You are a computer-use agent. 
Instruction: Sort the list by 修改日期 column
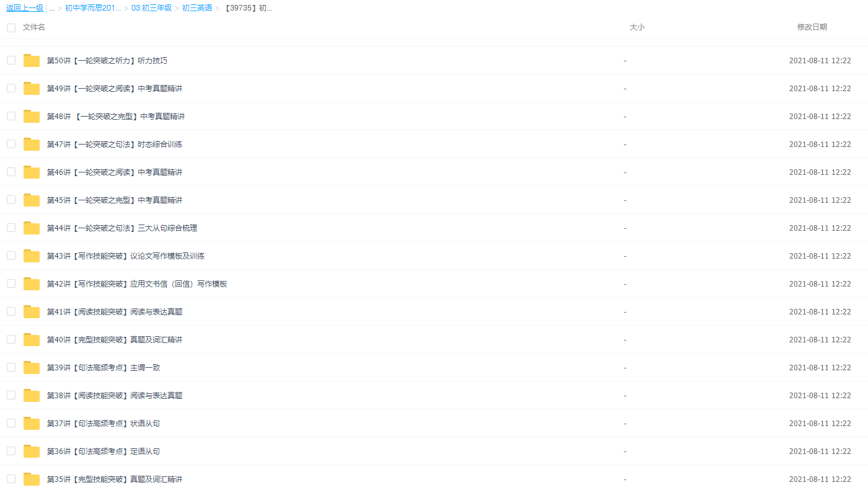812,27
